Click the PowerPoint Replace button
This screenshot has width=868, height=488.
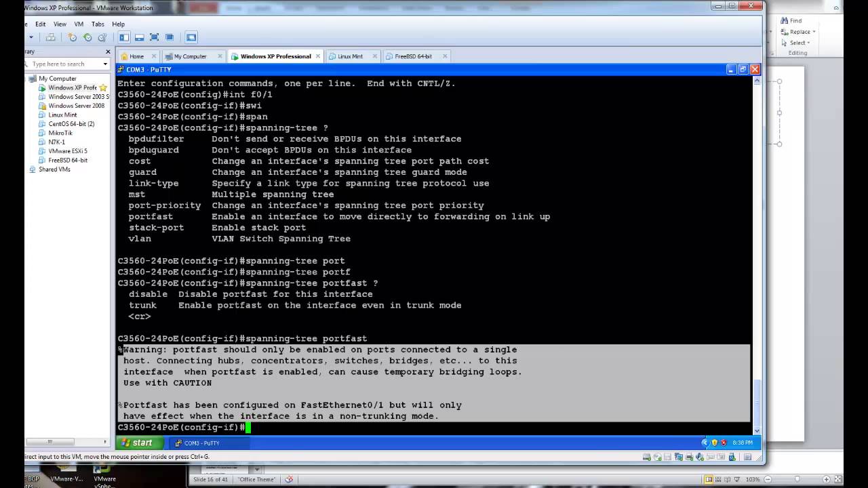pos(797,32)
